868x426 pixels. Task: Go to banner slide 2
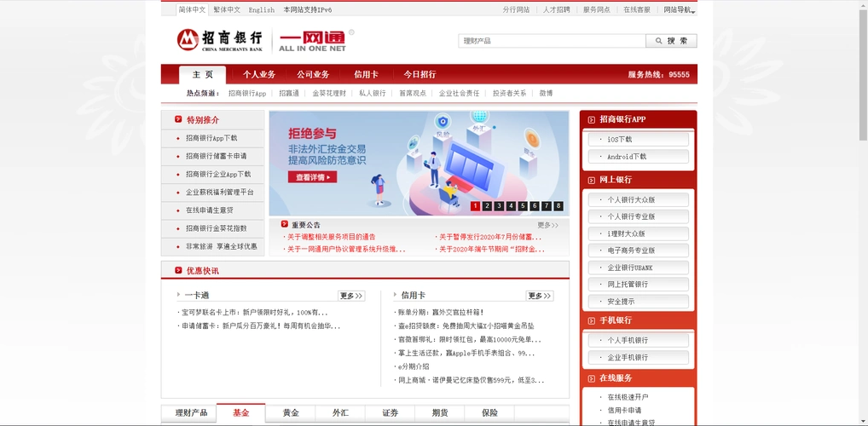487,206
